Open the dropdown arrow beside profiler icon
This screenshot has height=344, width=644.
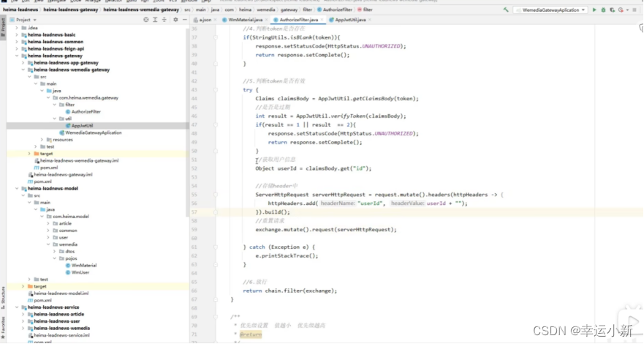pos(627,10)
